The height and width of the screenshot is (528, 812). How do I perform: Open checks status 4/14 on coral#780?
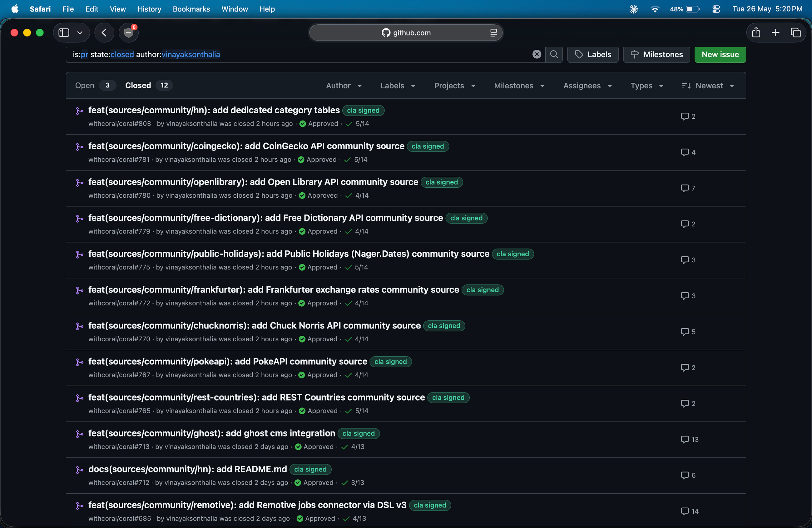click(x=357, y=195)
